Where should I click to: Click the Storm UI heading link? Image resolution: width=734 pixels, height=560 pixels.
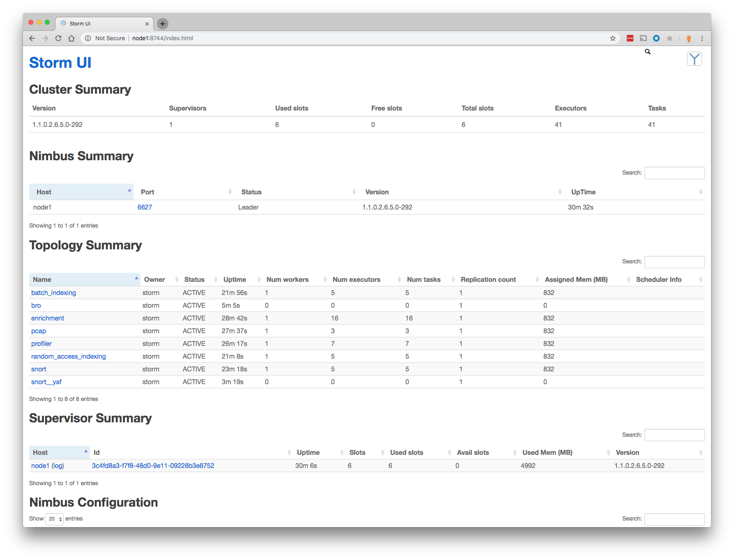point(60,63)
